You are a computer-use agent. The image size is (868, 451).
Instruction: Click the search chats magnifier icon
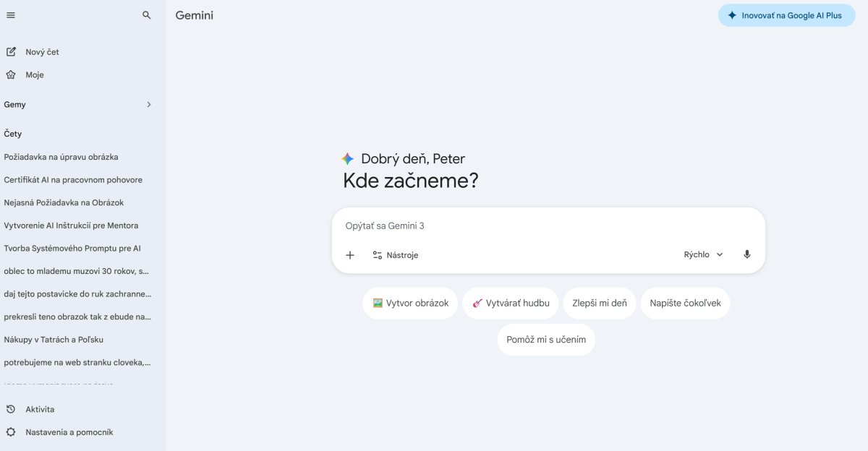click(147, 15)
